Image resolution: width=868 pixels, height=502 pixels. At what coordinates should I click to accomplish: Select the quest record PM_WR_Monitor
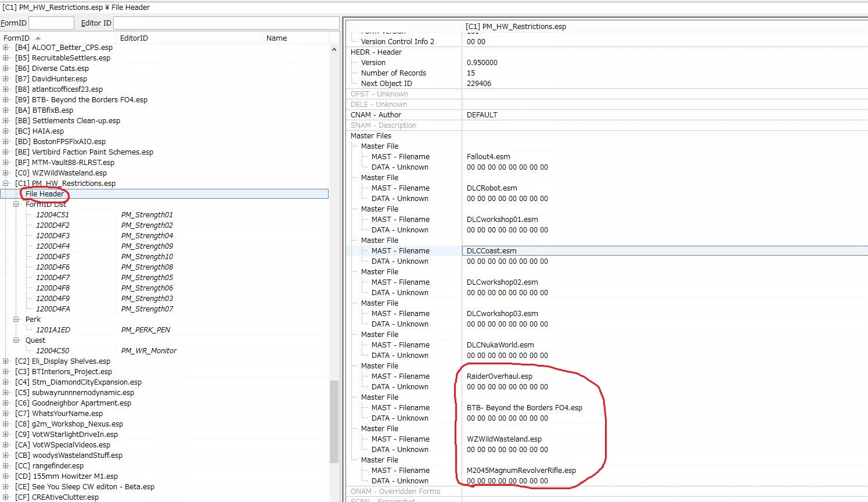coord(164,351)
